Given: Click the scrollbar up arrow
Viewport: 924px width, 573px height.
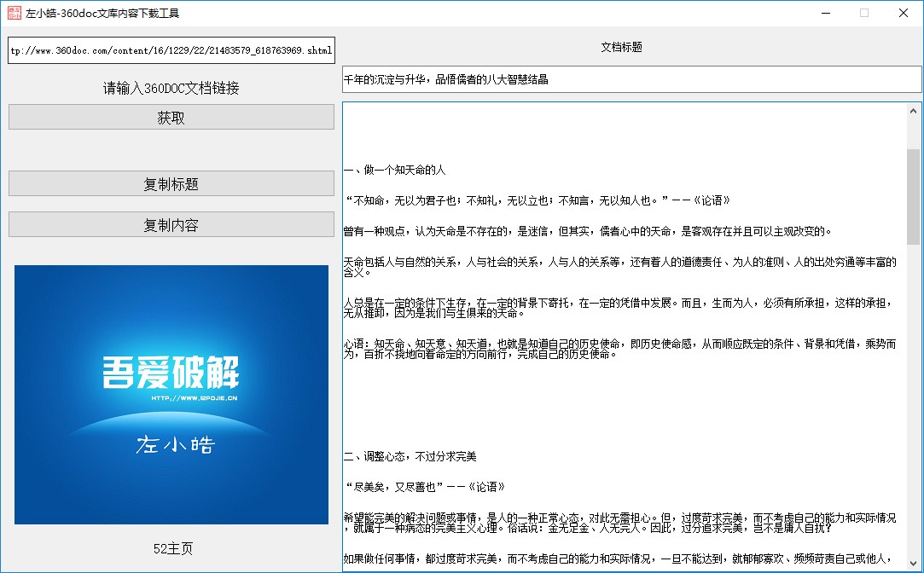Looking at the screenshot, I should pyautogui.click(x=913, y=111).
